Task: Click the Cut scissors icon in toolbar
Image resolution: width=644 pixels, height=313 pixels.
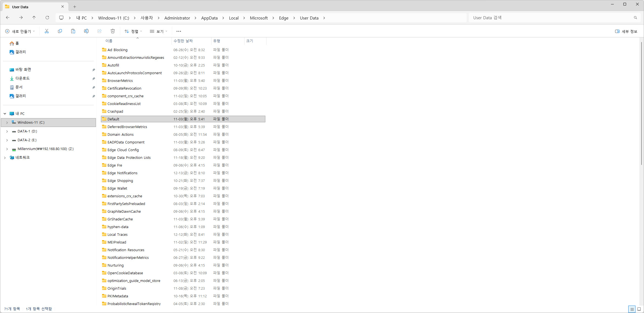Action: coord(47,31)
